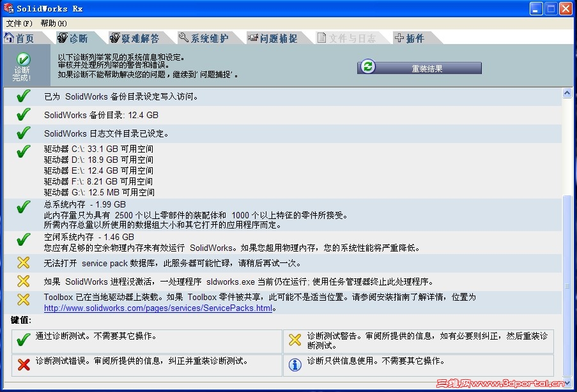The width and height of the screenshot is (577, 392).
Task: Click warning X beside Toolbox row
Action: click(x=24, y=299)
